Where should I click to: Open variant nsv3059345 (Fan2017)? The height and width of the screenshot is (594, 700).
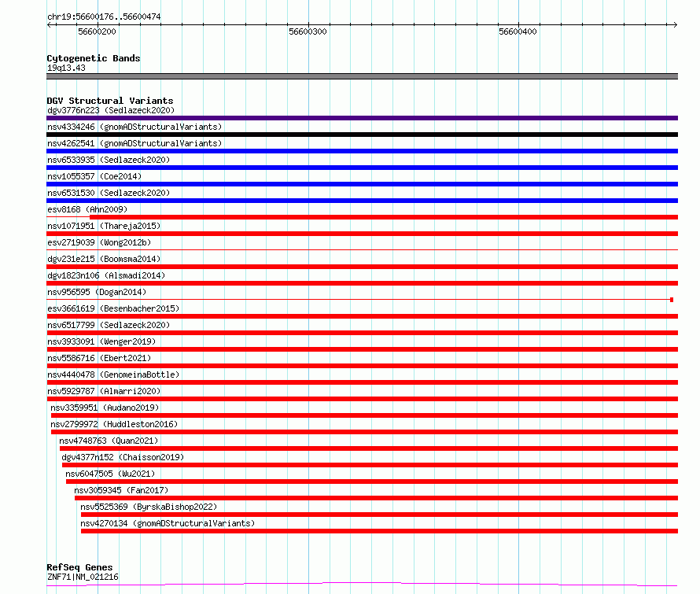[x=121, y=490]
